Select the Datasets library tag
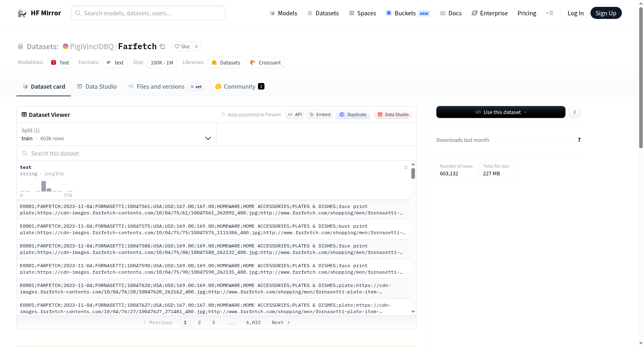The width and height of the screenshot is (644, 347). click(x=226, y=62)
